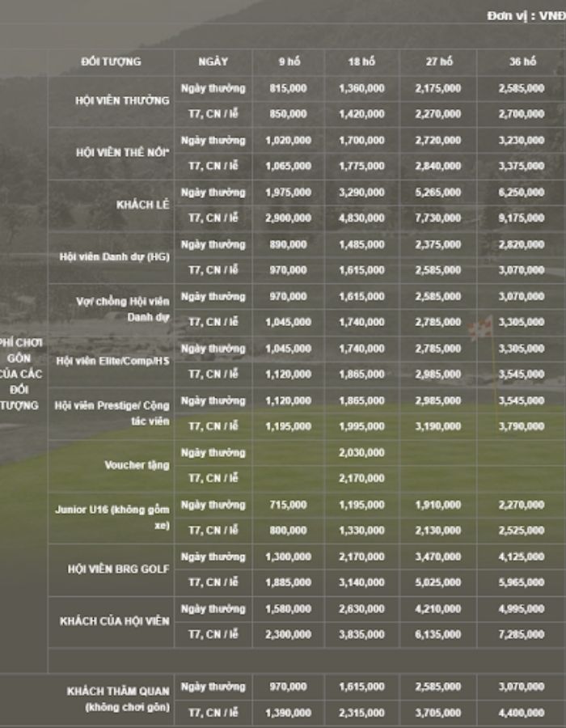Select the "Hội viên Danh dự (HG)" label
This screenshot has width=566, height=728.
point(114,256)
